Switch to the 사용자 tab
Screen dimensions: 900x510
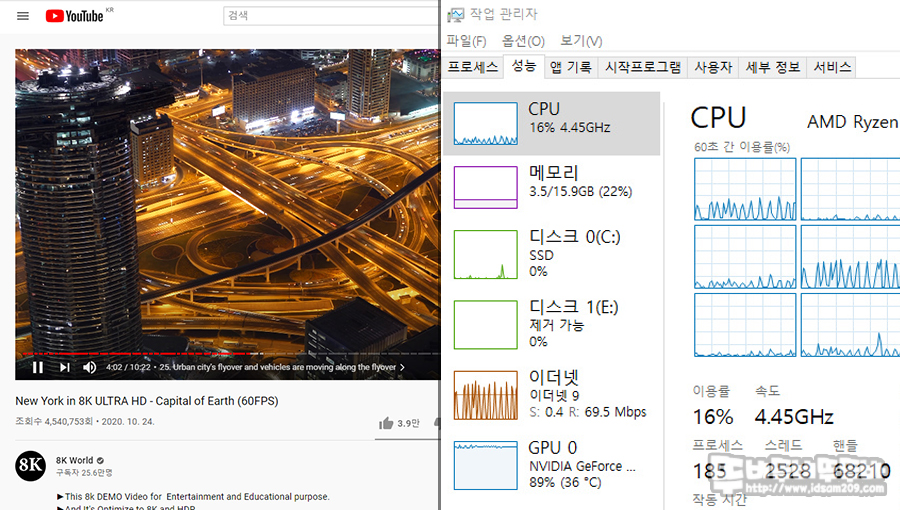(x=713, y=67)
